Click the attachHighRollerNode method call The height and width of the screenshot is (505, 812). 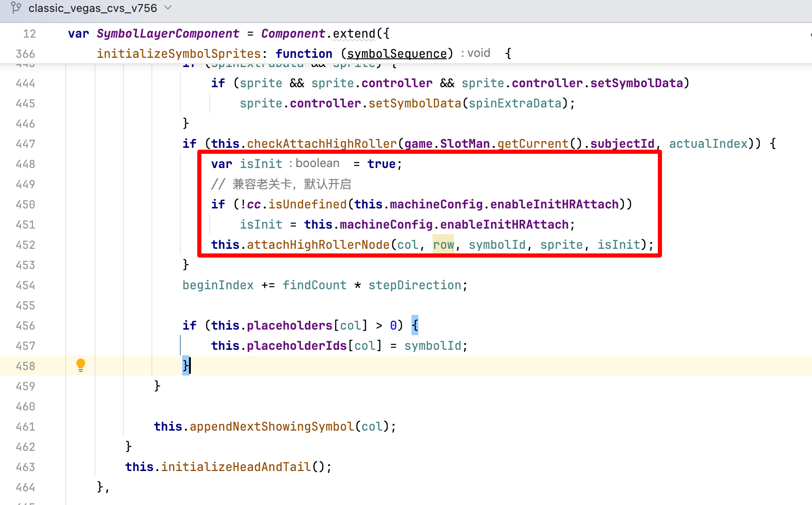pyautogui.click(x=318, y=245)
